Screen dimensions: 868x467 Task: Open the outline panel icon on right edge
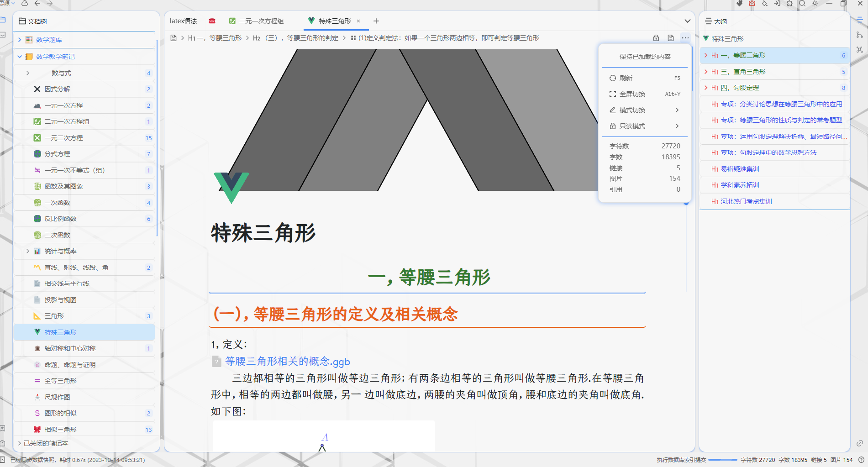pos(860,20)
